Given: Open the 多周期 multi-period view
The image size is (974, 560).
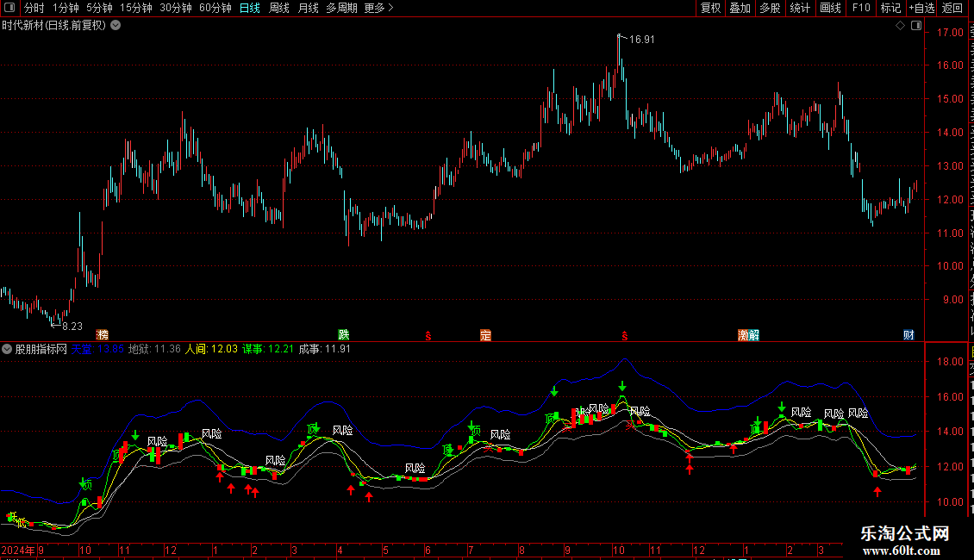Looking at the screenshot, I should [341, 8].
